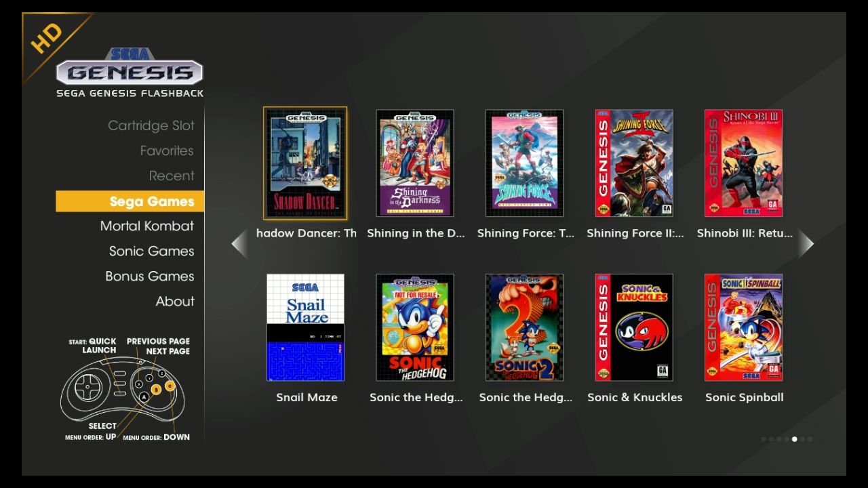This screenshot has width=868, height=488.
Task: View the Bonus Games category
Action: [150, 276]
